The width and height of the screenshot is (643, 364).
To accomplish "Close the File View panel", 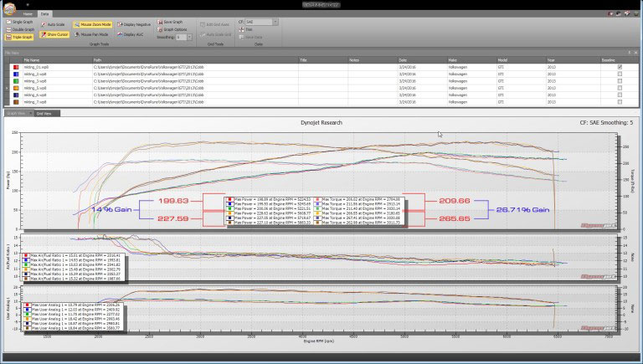I will click(635, 53).
